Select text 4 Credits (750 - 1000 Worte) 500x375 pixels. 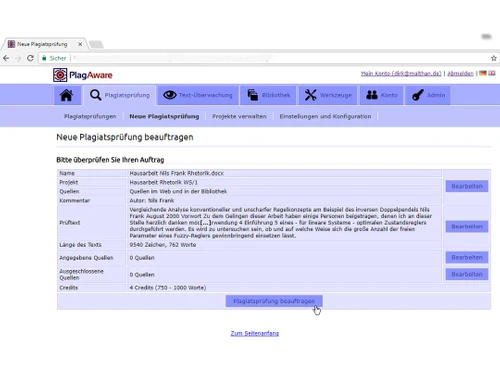[x=168, y=288]
